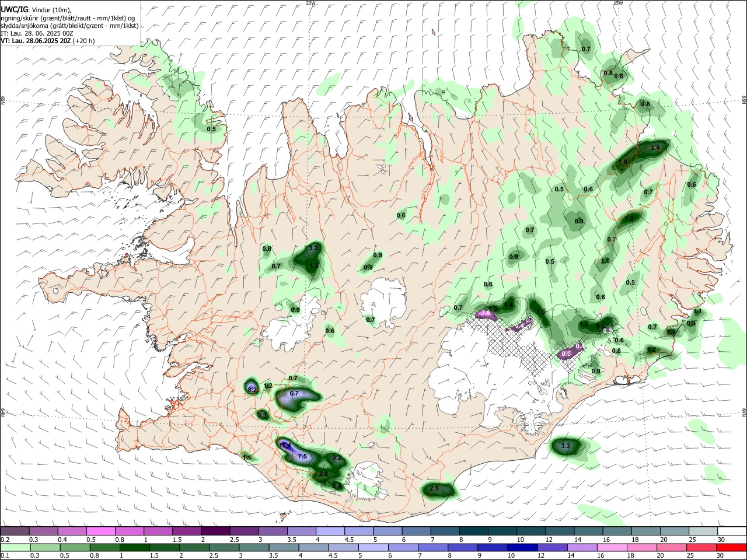The height and width of the screenshot is (560, 747).
Task: Click the palest green 0.1 swatch in the lower legend row
Action: point(15,548)
